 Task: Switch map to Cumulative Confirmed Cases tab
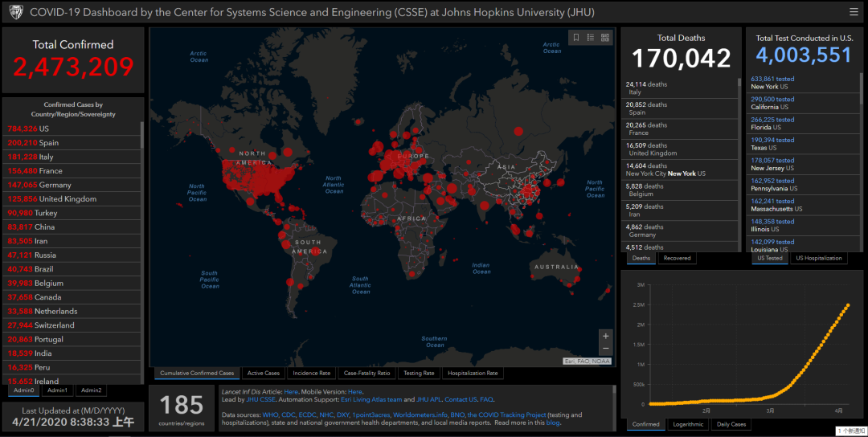pyautogui.click(x=197, y=374)
